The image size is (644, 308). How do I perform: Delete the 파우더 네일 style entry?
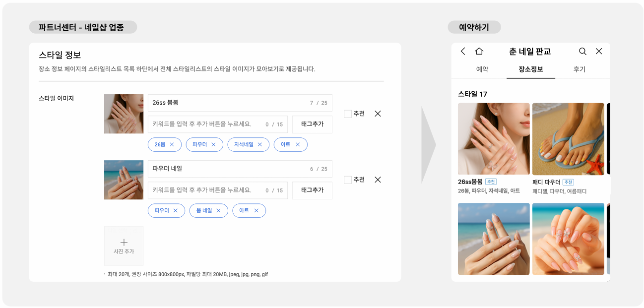378,180
